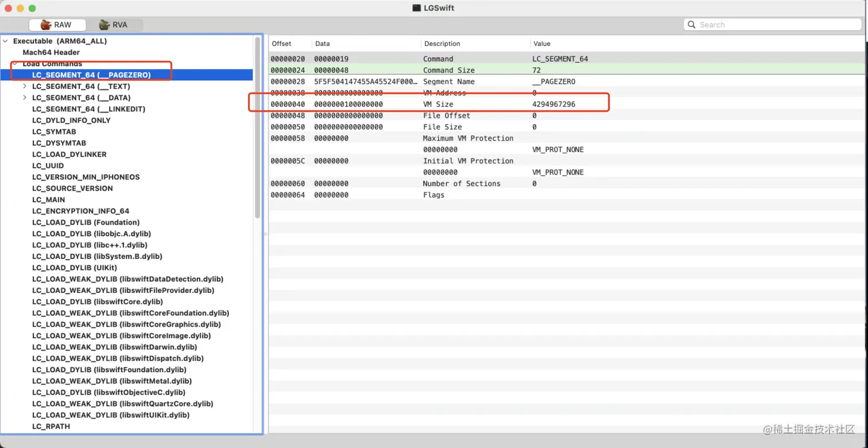Click the magnifier icon in Search

click(692, 25)
